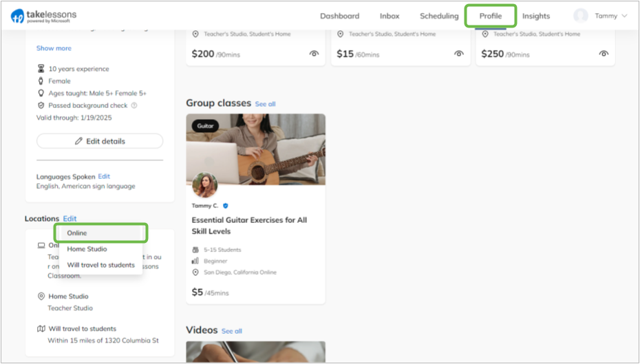640x364 pixels.
Task: Switch to the Insights tab
Action: (536, 16)
